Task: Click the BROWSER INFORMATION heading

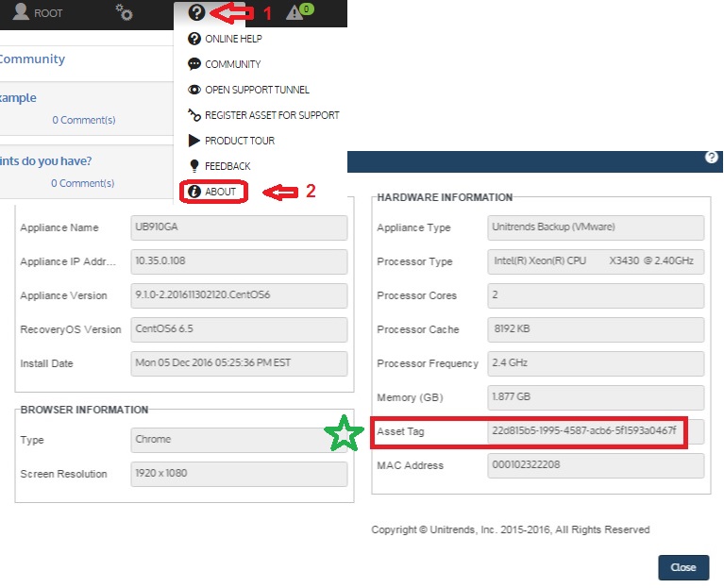Action: (85, 410)
